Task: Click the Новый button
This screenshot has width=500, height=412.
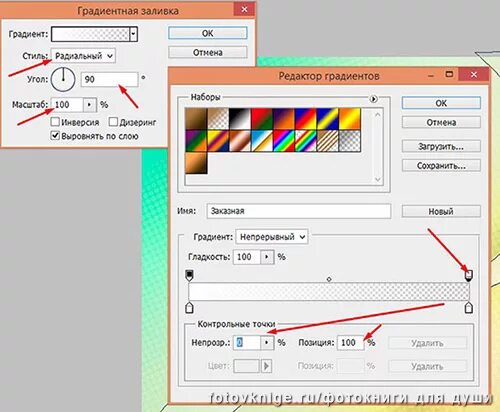Action: click(441, 211)
